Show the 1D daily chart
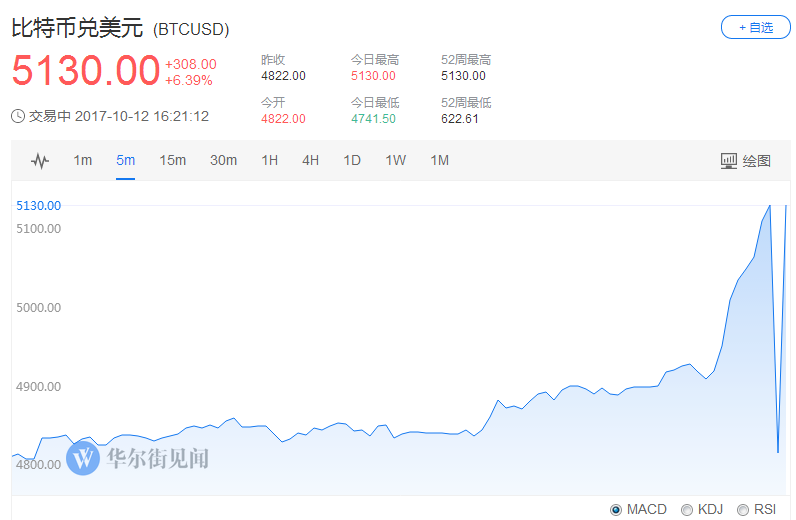Screen dimensions: 796x520 pyautogui.click(x=352, y=161)
